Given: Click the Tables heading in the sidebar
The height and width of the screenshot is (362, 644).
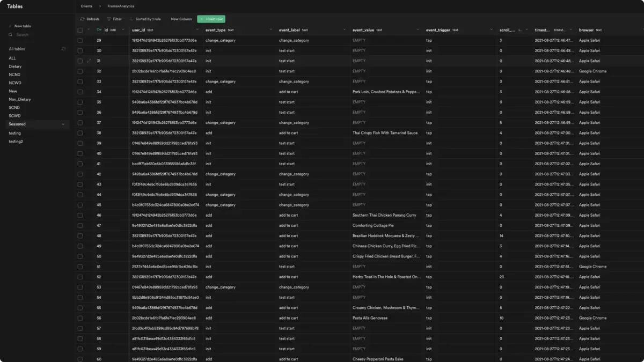Looking at the screenshot, I should click(x=15, y=6).
